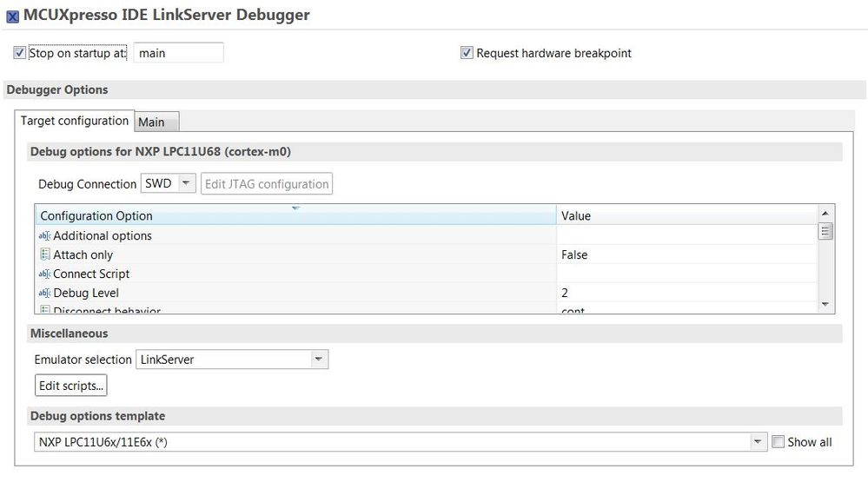The image size is (868, 502).
Task: Open the Debug options template dropdown
Action: tap(758, 440)
